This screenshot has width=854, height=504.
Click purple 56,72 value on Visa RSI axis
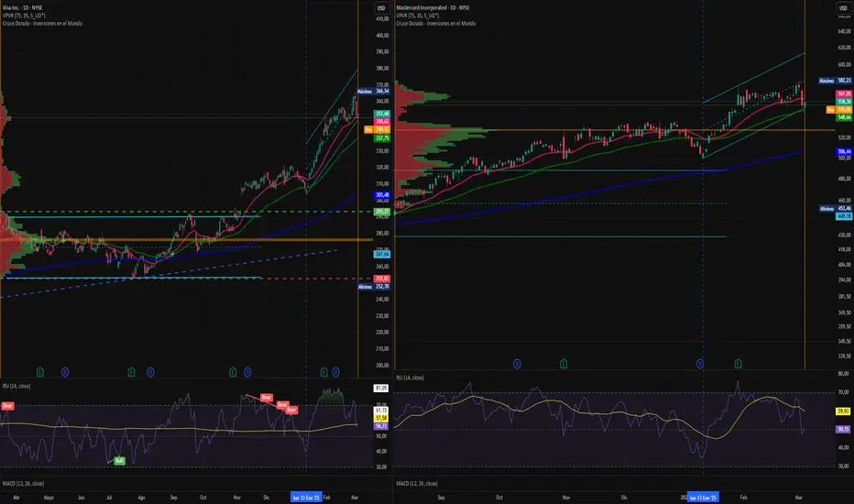tap(380, 426)
